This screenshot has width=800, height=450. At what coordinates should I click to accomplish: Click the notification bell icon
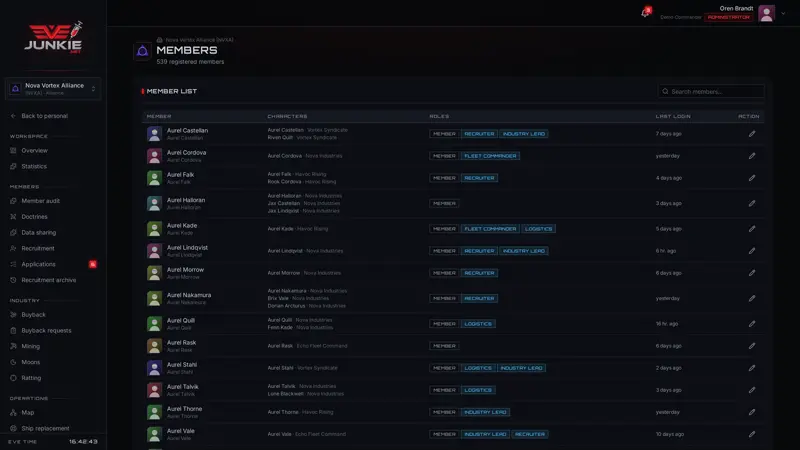[x=645, y=13]
